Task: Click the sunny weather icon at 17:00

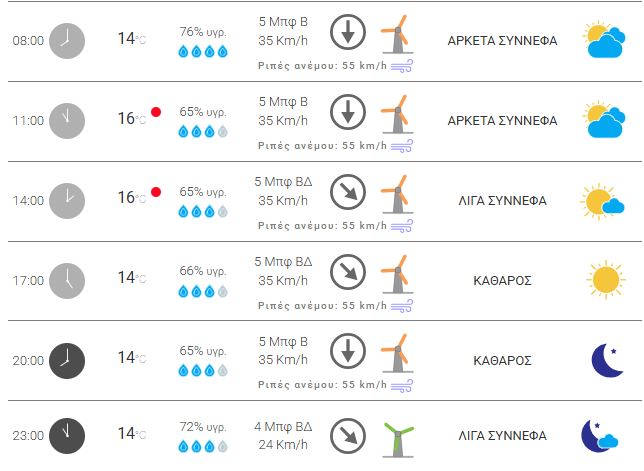Action: [x=605, y=278]
